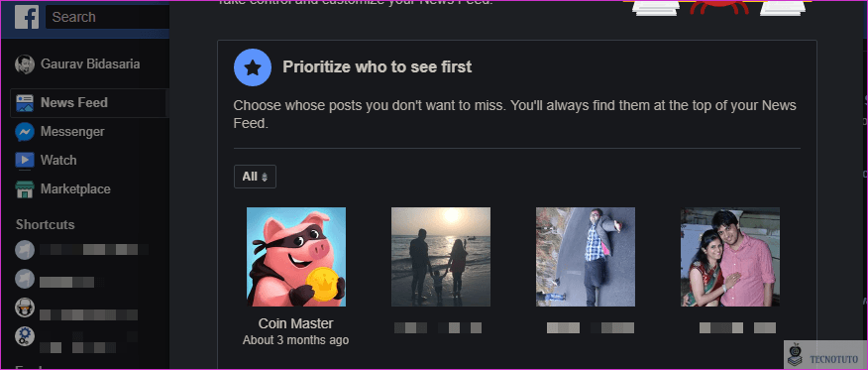The width and height of the screenshot is (868, 370).
Task: Open Messenger via its chat bubble icon
Action: click(25, 132)
